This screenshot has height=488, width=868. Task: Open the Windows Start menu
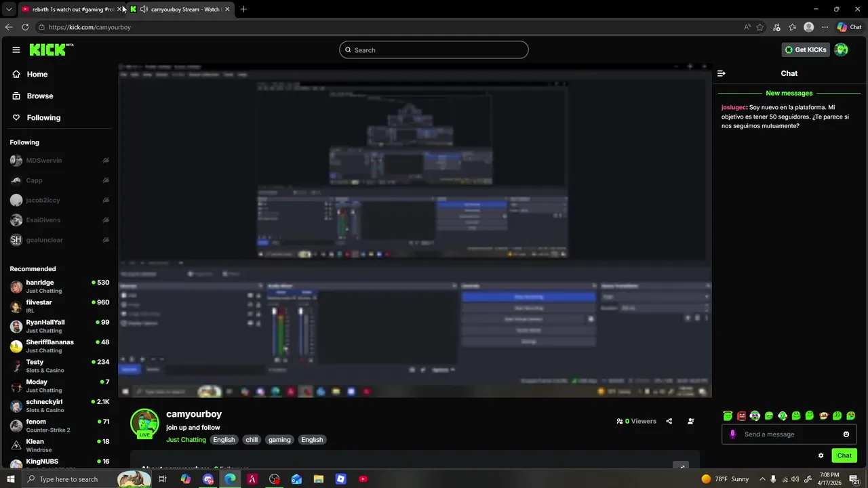coord(10,479)
